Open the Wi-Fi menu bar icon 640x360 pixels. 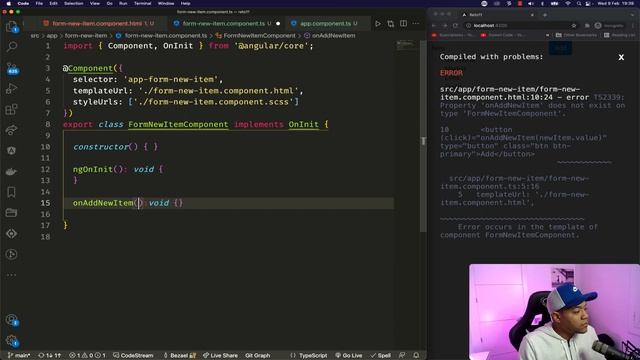pos(568,3)
